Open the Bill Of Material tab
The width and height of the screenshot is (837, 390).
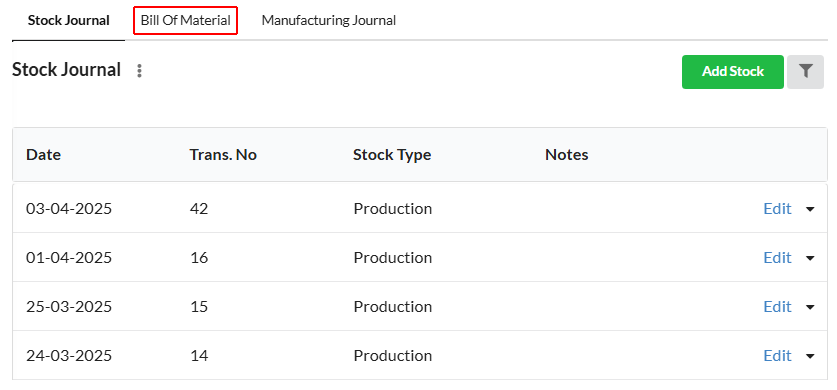pos(185,21)
